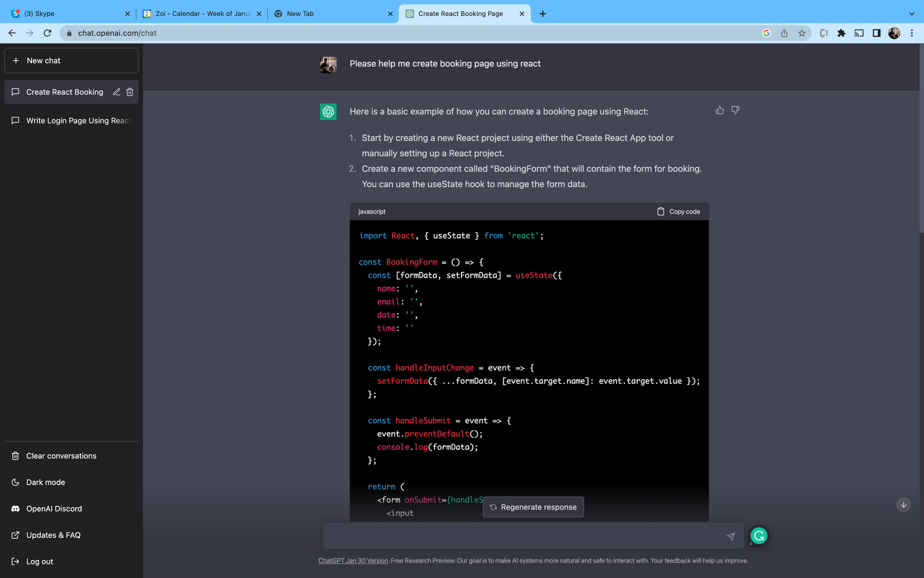Screen dimensions: 924x578
Task: Expand the tab search chevron
Action: pyautogui.click(x=912, y=14)
